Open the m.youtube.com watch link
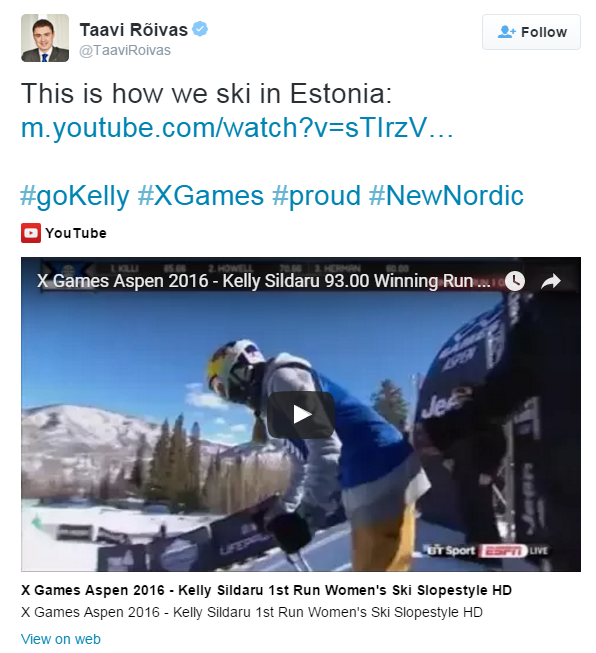This screenshot has height=653, width=596. (x=237, y=127)
